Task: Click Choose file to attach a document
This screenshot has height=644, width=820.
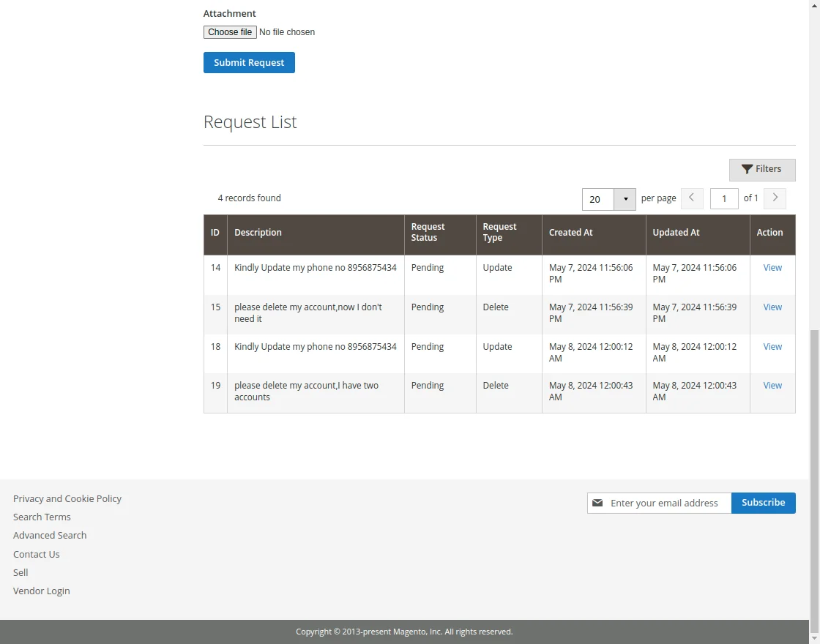Action: pos(229,31)
